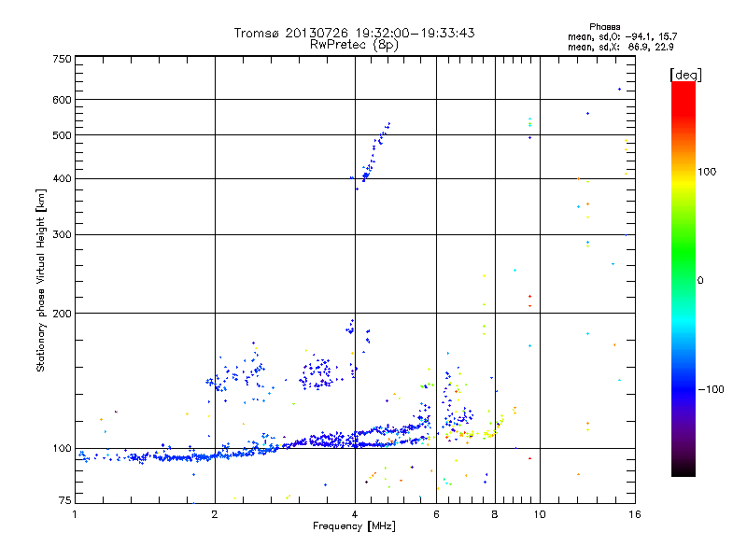Click the x-axis tick label "6"
This screenshot has width=747, height=560.
coord(436,514)
